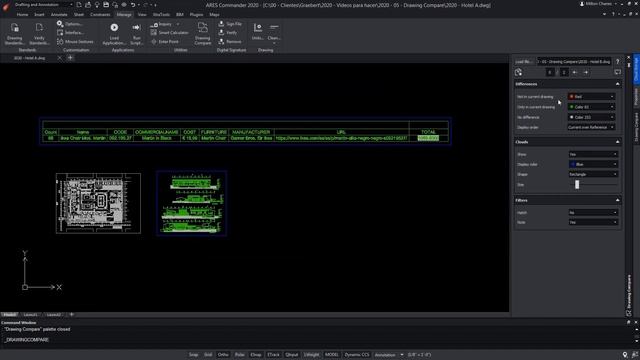Open Mouse Gestures settings
This screenshot has height=360, width=640.
(75, 42)
